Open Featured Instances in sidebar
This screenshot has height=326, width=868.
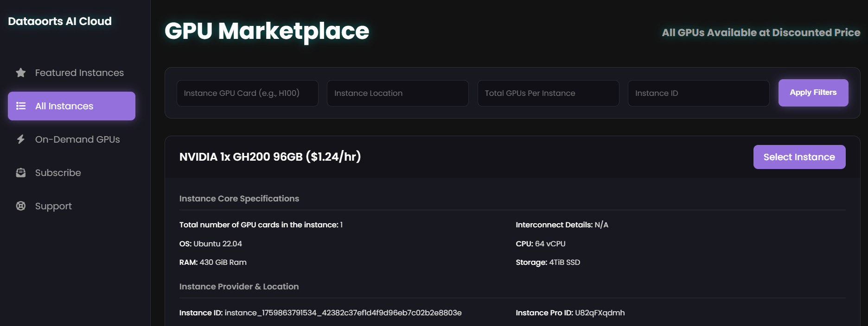tap(71, 73)
